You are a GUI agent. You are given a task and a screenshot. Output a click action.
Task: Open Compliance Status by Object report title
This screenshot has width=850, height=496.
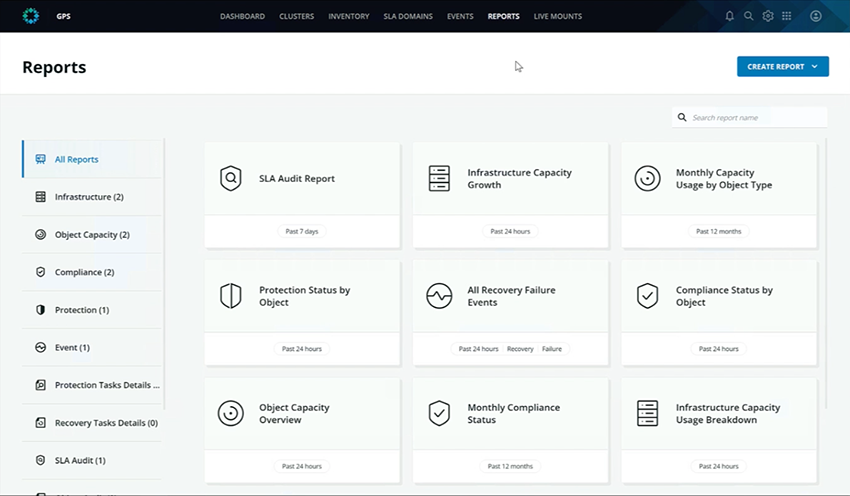724,296
